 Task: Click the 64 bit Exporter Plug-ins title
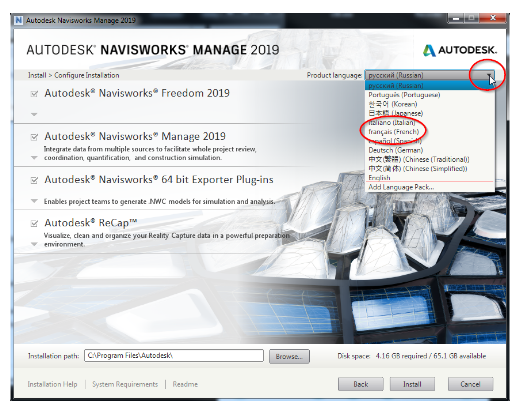[159, 180]
